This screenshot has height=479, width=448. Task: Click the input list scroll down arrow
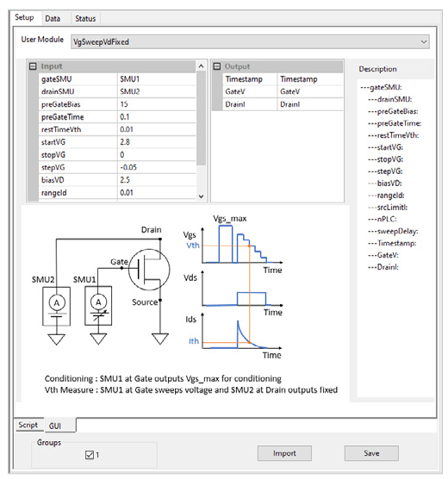201,196
